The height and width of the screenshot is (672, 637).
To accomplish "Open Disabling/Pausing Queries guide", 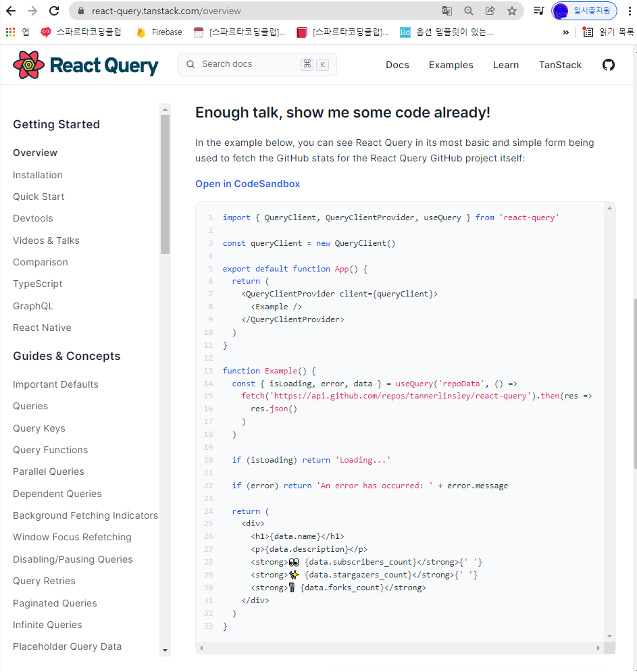I will [73, 559].
